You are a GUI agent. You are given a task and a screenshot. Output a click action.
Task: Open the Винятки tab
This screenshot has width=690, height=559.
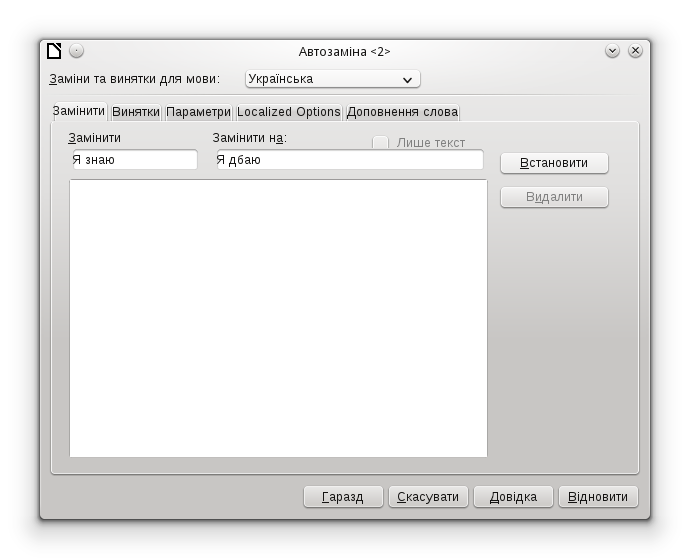click(136, 112)
